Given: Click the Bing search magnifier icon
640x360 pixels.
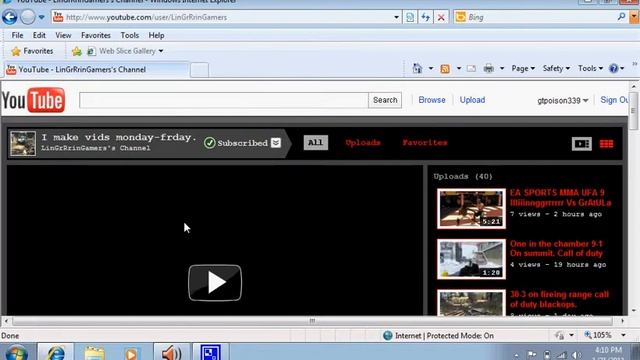Looking at the screenshot, I should 621,17.
